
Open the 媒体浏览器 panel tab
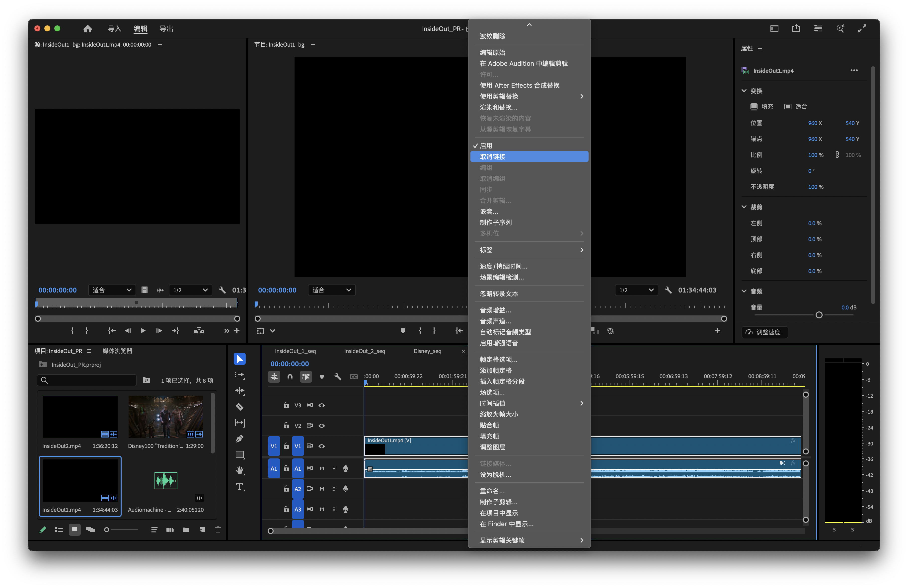click(x=118, y=351)
